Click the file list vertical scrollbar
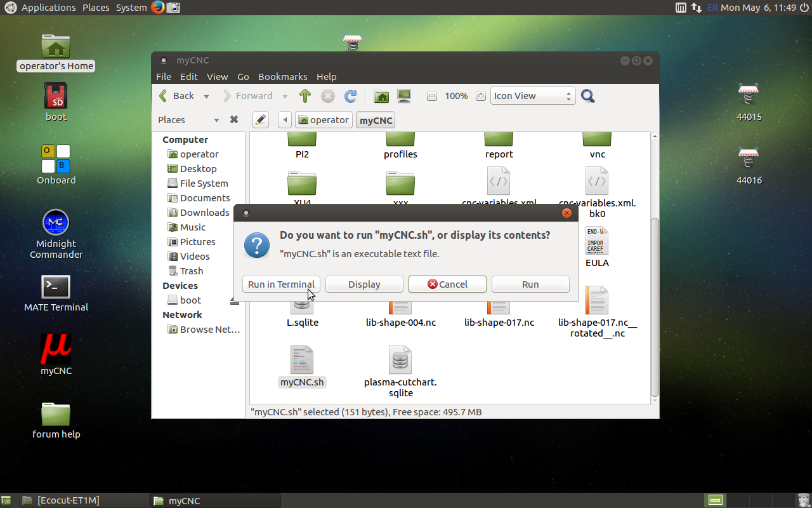 coord(655,305)
